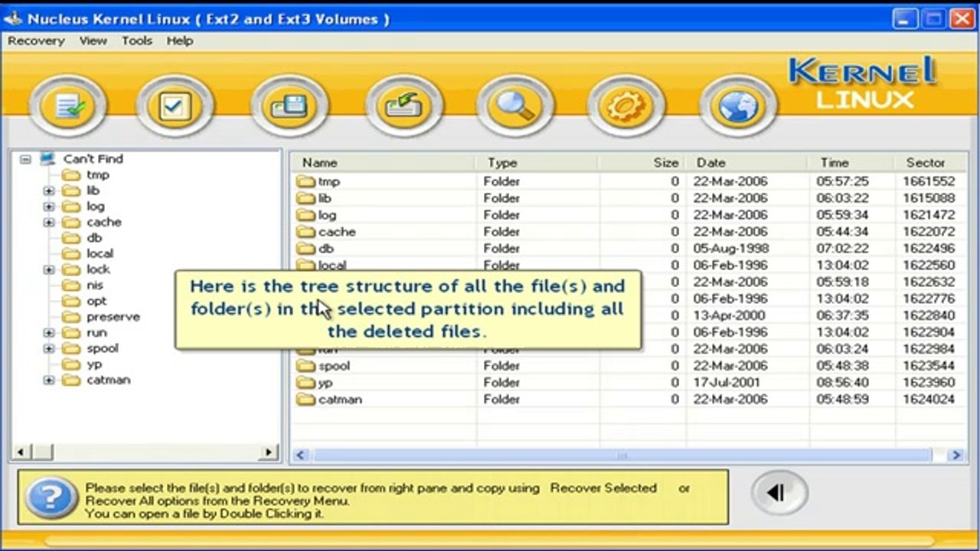
Task: Open the View menu
Action: pos(93,41)
